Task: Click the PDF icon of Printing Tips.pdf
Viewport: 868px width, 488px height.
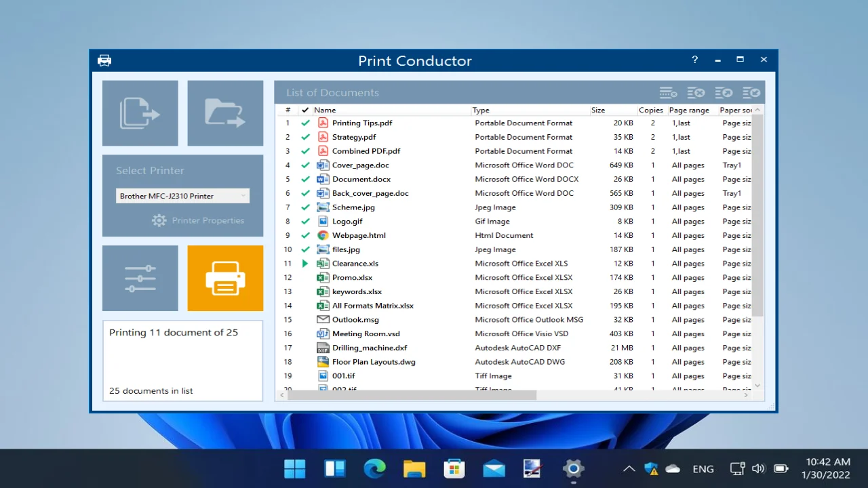Action: 323,123
